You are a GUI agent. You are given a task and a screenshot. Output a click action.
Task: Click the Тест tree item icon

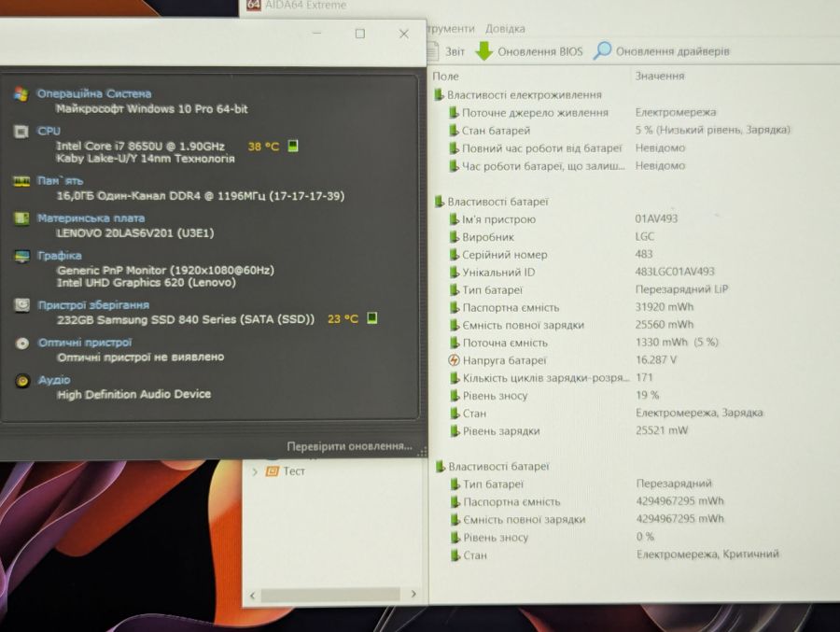point(273,471)
